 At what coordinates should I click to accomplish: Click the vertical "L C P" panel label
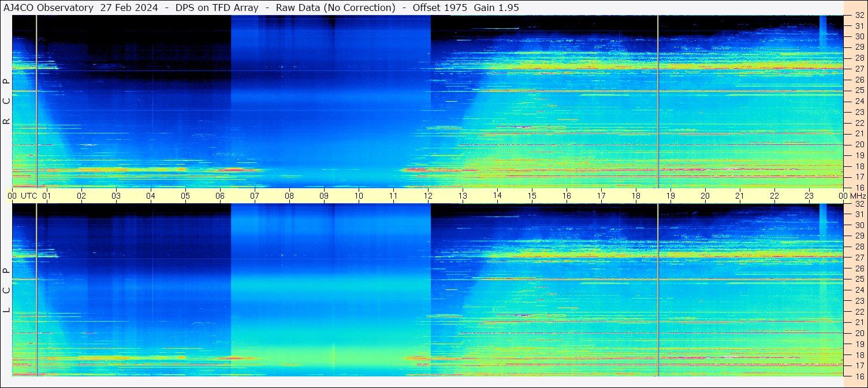coord(6,290)
